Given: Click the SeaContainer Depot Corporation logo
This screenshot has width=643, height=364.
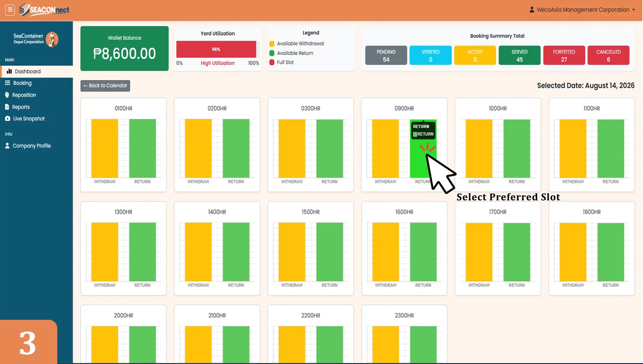Looking at the screenshot, I should (x=36, y=39).
